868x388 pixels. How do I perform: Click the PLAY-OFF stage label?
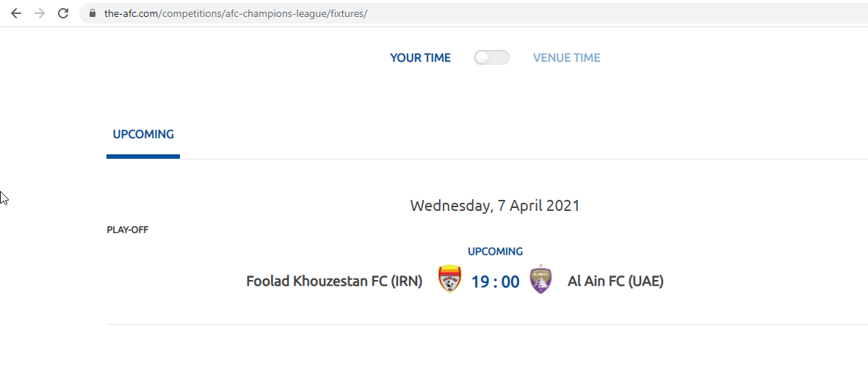point(127,229)
